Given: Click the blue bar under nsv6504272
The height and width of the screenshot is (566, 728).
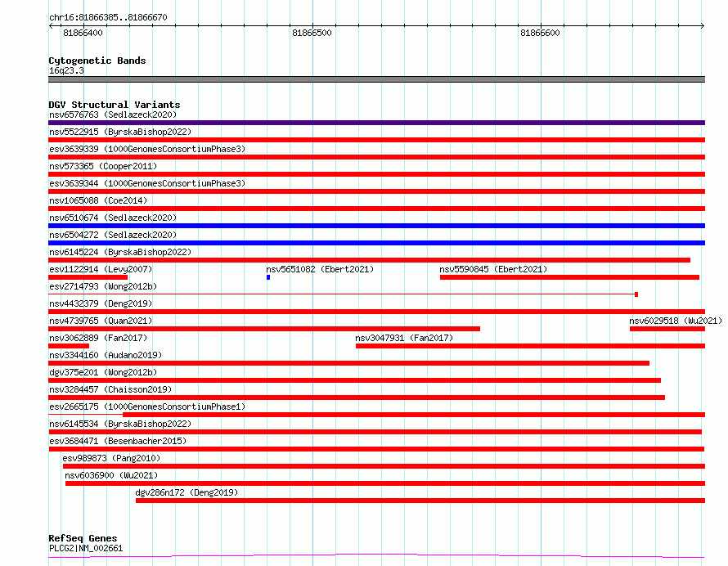Looking at the screenshot, I should pyautogui.click(x=376, y=243).
